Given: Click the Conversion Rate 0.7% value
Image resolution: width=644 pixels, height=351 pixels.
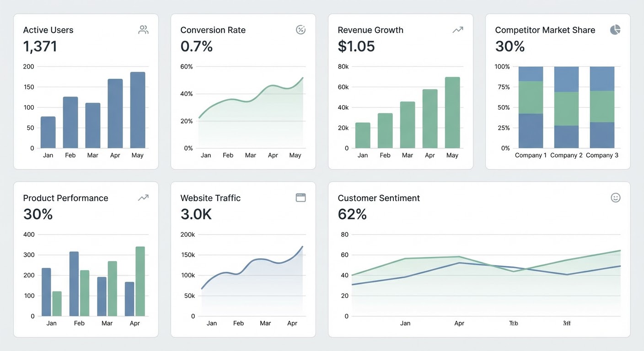Looking at the screenshot, I should coord(197,46).
